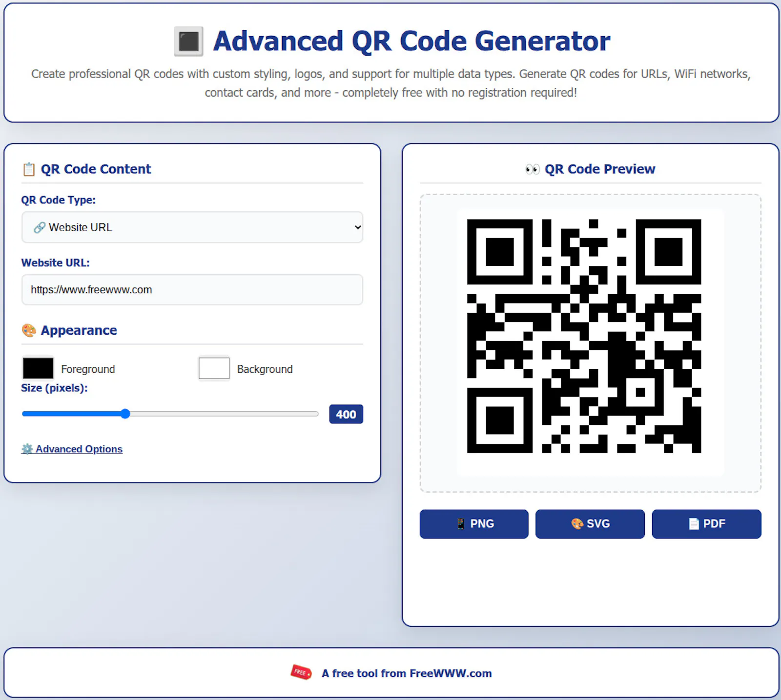The image size is (781, 700).
Task: Click the black square icon beside title
Action: pyautogui.click(x=188, y=41)
